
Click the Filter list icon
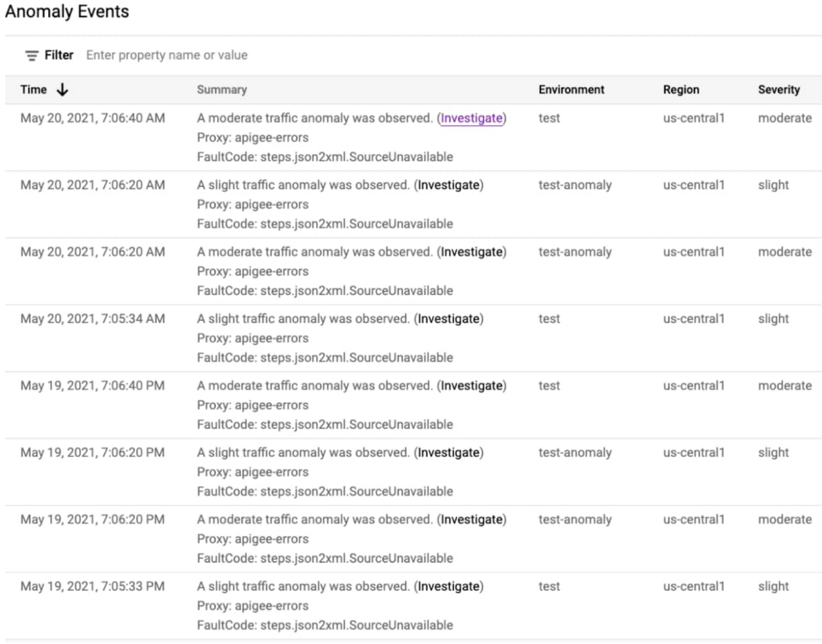tap(32, 56)
